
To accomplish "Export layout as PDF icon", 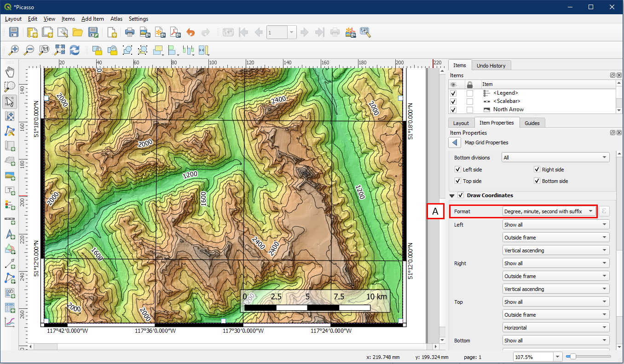I will coord(175,32).
